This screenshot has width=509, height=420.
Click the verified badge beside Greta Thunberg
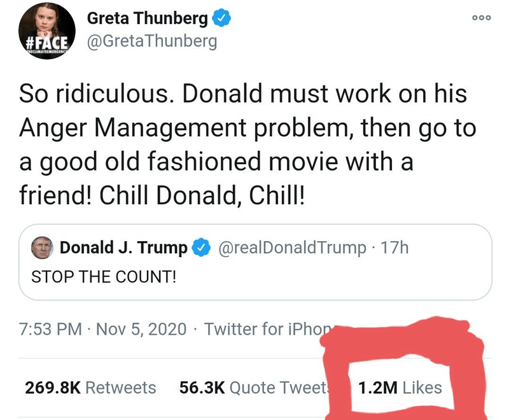coord(221,19)
